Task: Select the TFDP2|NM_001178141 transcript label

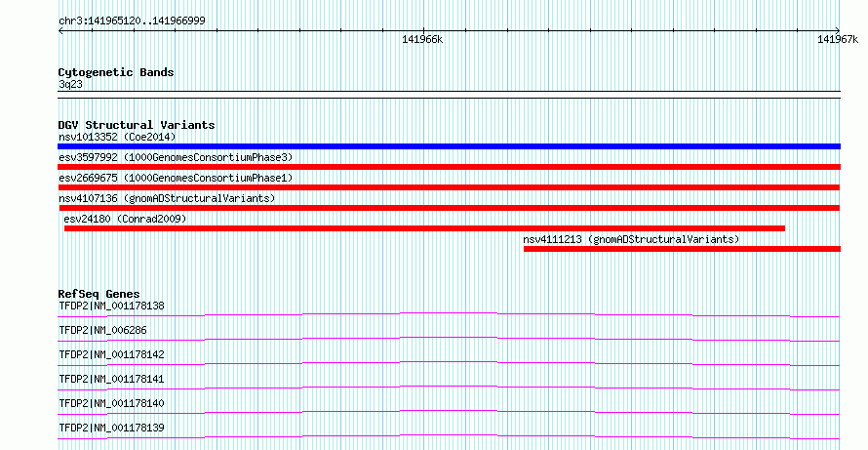Action: pos(111,379)
